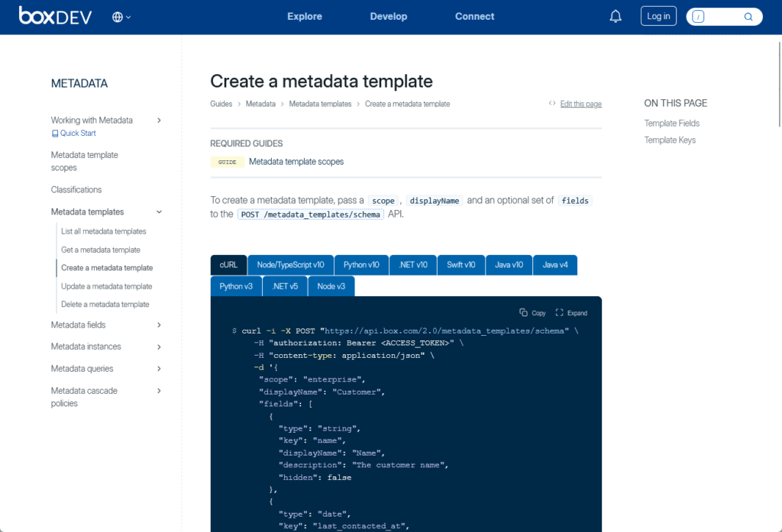782x532 pixels.
Task: Click the Guides breadcrumb
Action: point(221,104)
